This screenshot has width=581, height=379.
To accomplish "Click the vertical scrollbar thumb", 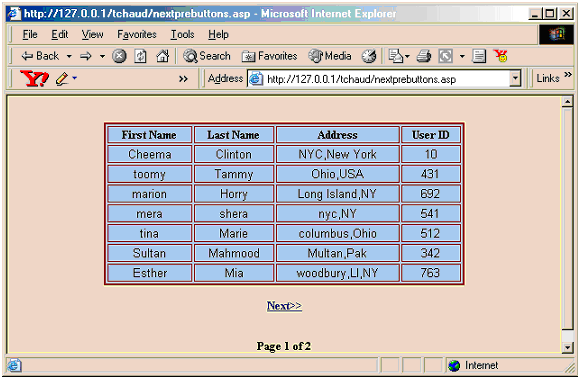I will [x=567, y=219].
